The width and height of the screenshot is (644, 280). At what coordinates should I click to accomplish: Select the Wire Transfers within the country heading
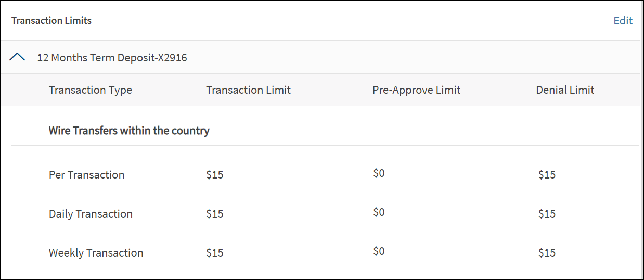click(x=129, y=131)
